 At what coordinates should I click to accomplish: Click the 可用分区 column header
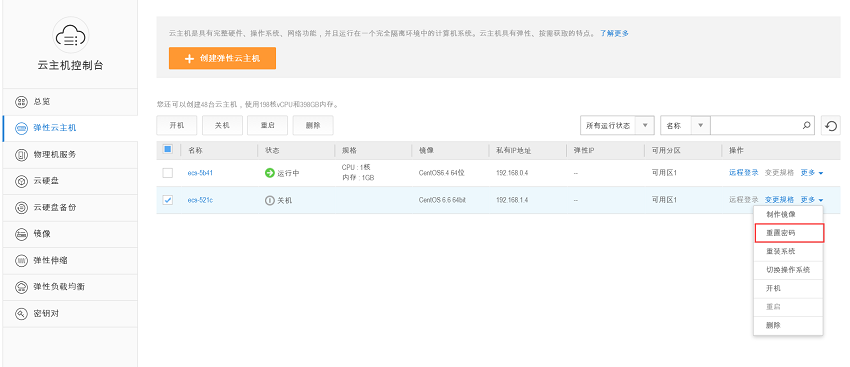pyautogui.click(x=666, y=150)
